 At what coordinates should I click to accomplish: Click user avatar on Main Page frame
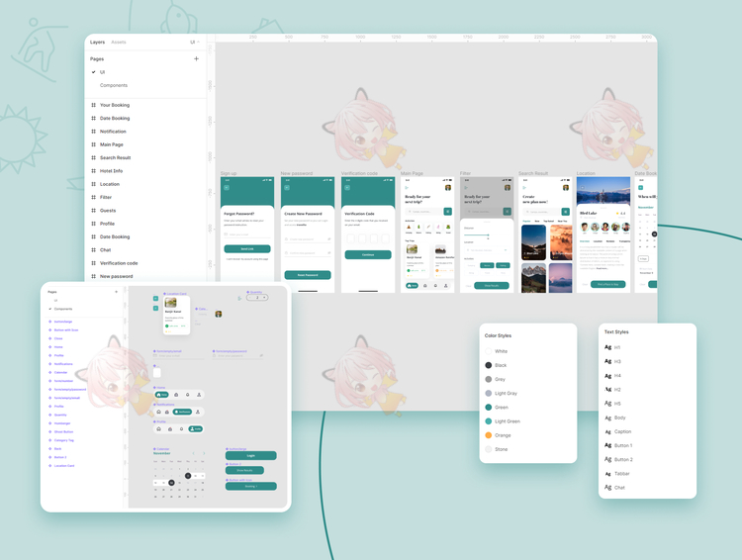click(x=447, y=188)
